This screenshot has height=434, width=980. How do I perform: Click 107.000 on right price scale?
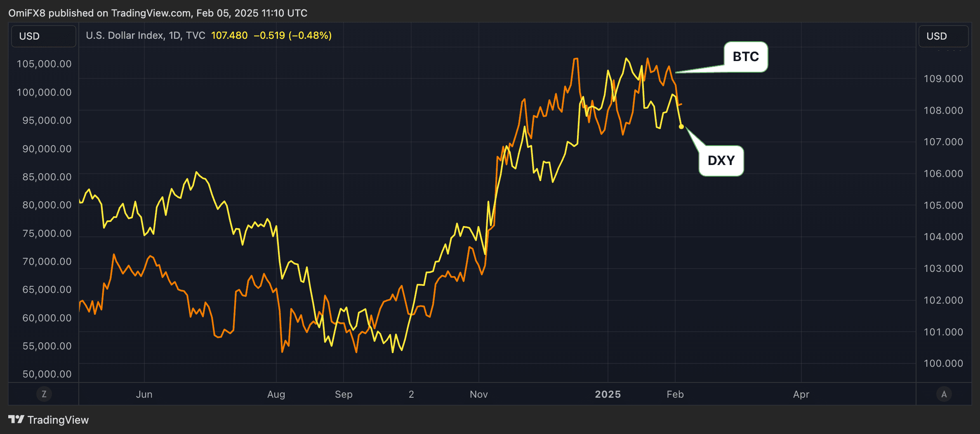[x=943, y=142]
